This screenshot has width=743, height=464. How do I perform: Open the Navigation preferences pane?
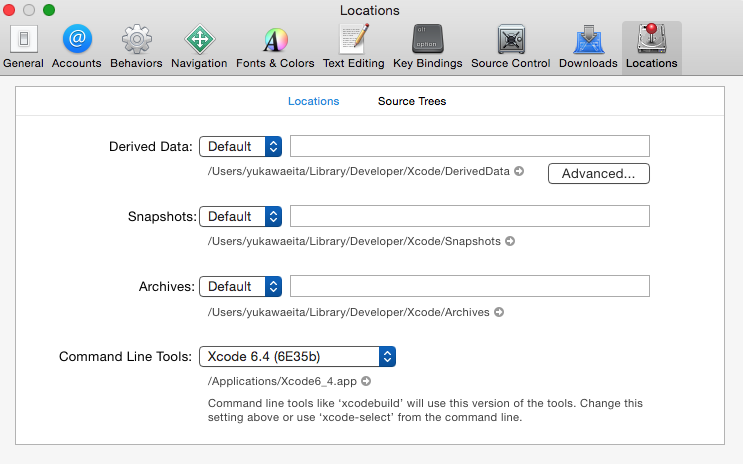[199, 47]
